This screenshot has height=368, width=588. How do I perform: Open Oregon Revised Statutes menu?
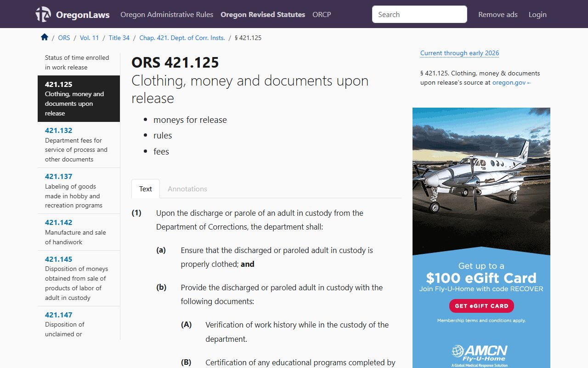263,14
